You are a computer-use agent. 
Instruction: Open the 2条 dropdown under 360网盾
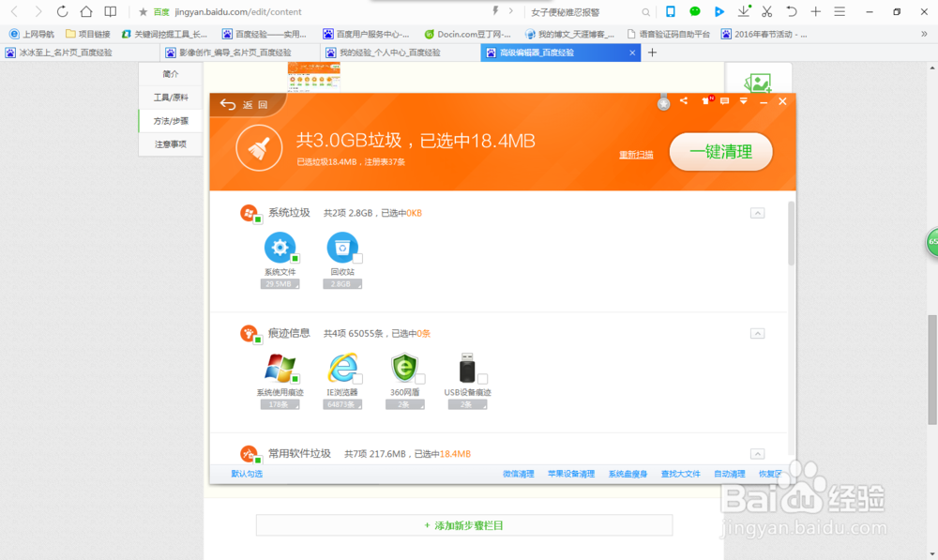click(405, 405)
